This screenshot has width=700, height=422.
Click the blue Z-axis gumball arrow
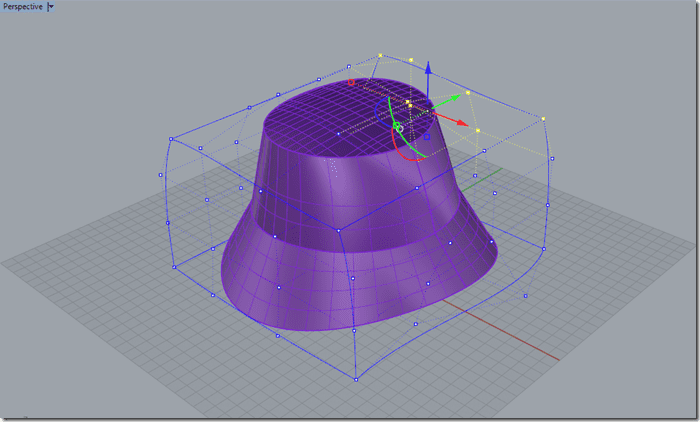[428, 69]
